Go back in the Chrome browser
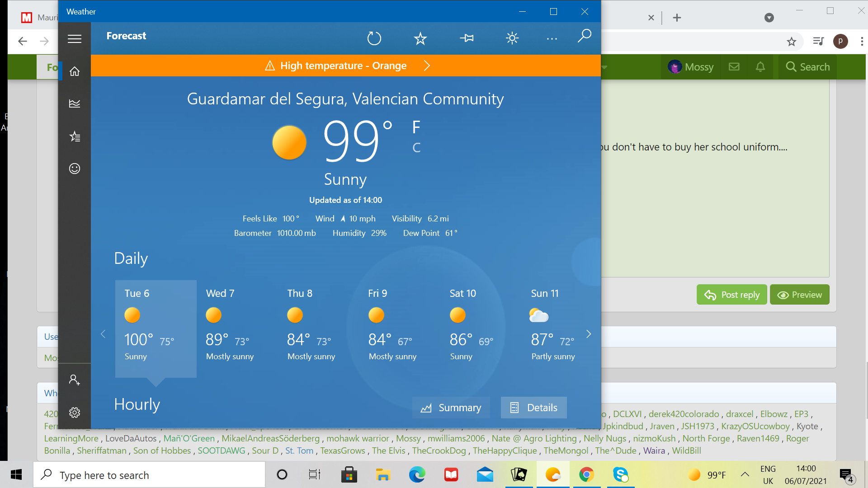868x488 pixels. [x=23, y=42]
